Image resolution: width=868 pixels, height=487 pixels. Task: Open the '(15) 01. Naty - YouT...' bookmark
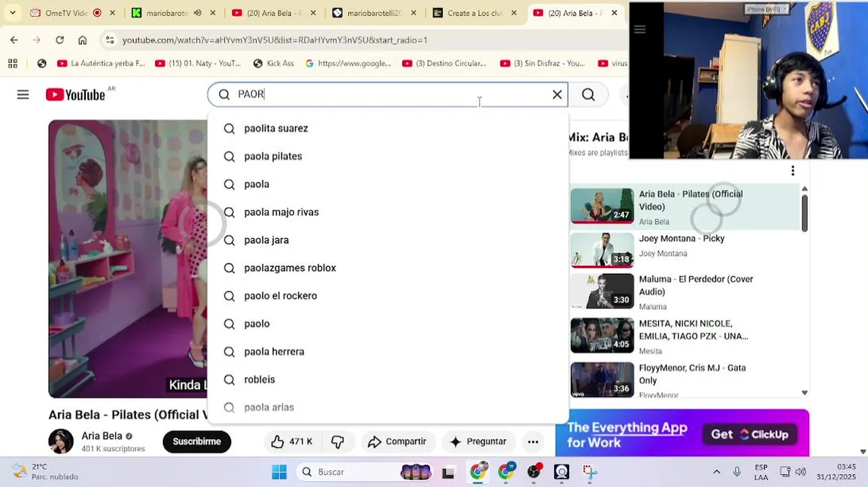tap(197, 63)
